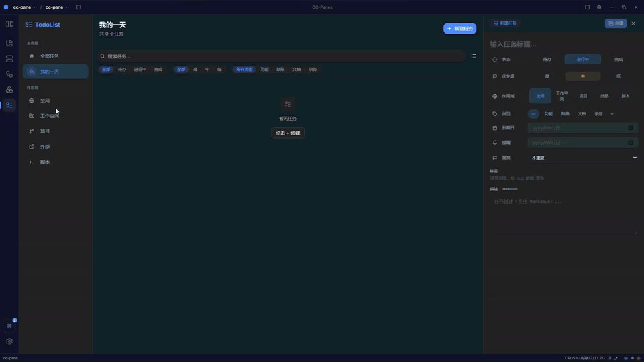Filter list by 缺陷 type

tap(280, 69)
